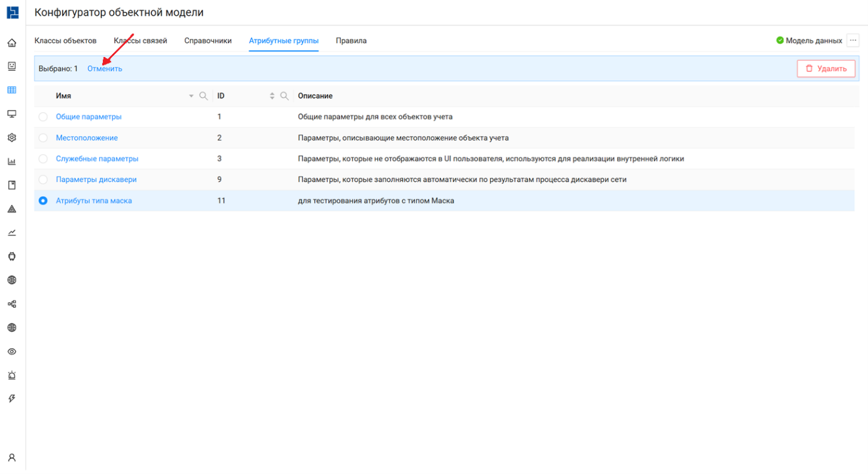Click the warning triangle sidebar icon
The height and width of the screenshot is (474, 868).
click(11, 209)
